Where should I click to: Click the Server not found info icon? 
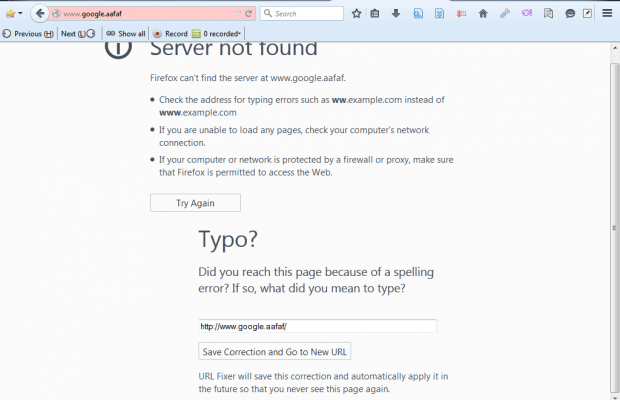click(x=118, y=49)
